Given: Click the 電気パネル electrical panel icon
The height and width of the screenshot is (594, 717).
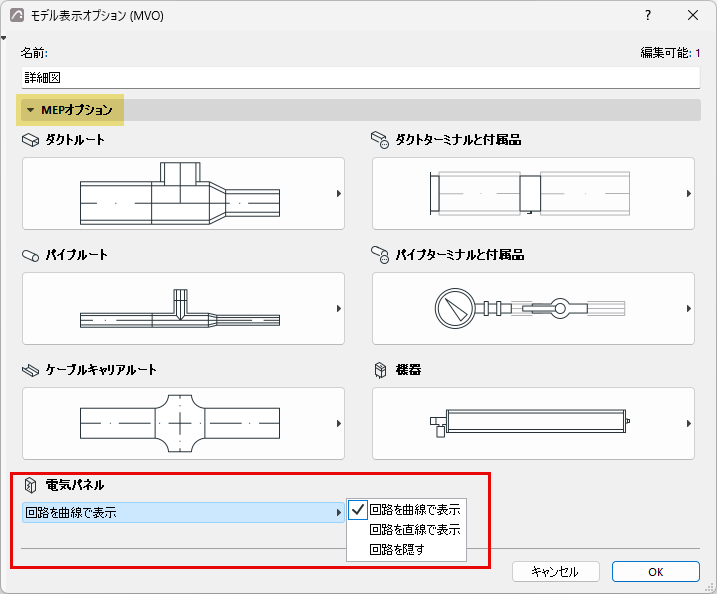Looking at the screenshot, I should tap(30, 485).
